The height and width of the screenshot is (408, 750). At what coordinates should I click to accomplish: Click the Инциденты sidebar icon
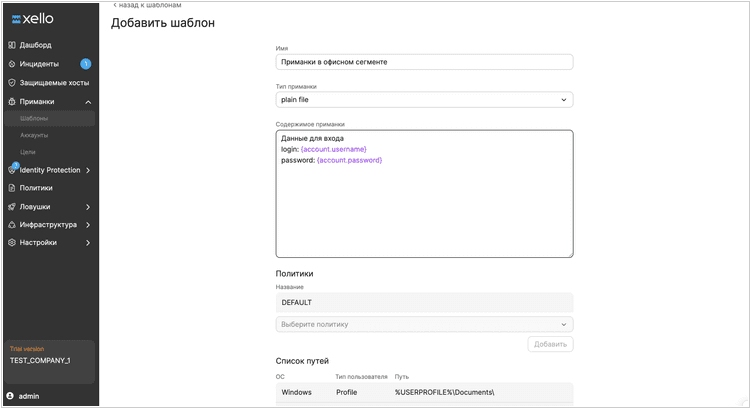tap(12, 64)
